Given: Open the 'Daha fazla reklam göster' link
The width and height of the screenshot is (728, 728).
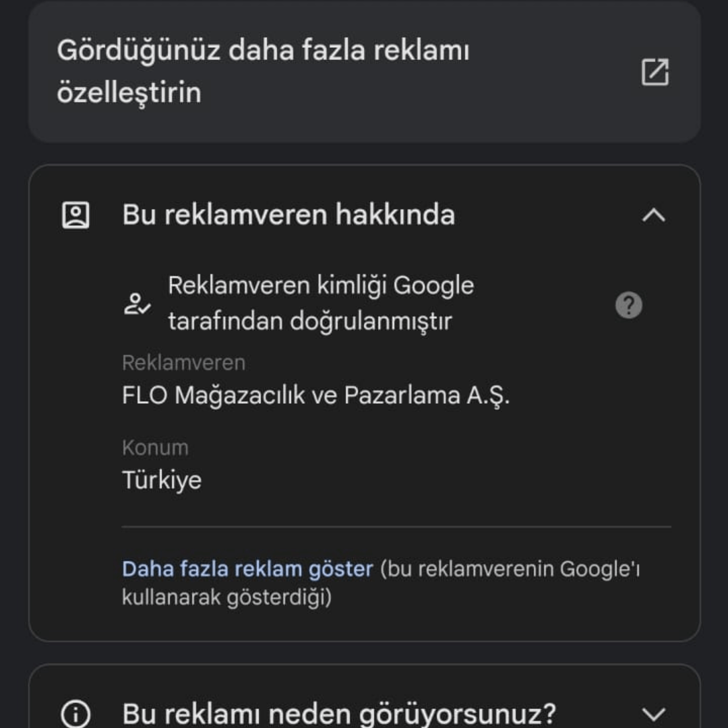Looking at the screenshot, I should (x=247, y=568).
